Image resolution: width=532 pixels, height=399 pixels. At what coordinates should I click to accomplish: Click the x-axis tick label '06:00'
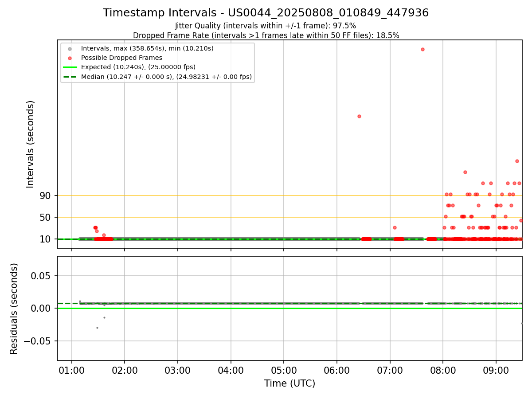[336, 370]
